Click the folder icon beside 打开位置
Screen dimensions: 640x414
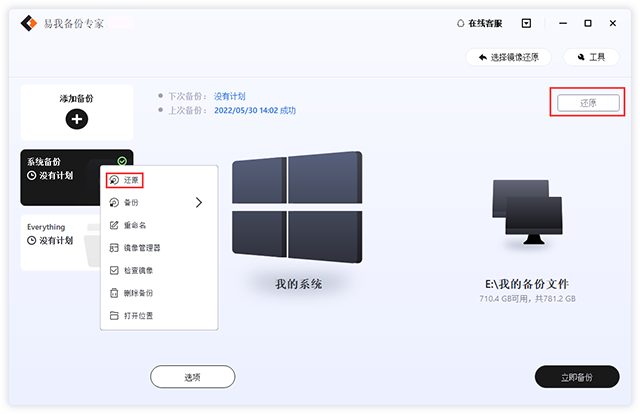click(114, 316)
